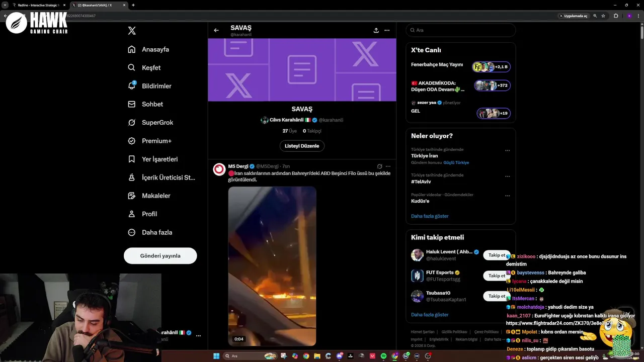
Task: Open Hizmet Şartları footer link
Action: pyautogui.click(x=423, y=332)
